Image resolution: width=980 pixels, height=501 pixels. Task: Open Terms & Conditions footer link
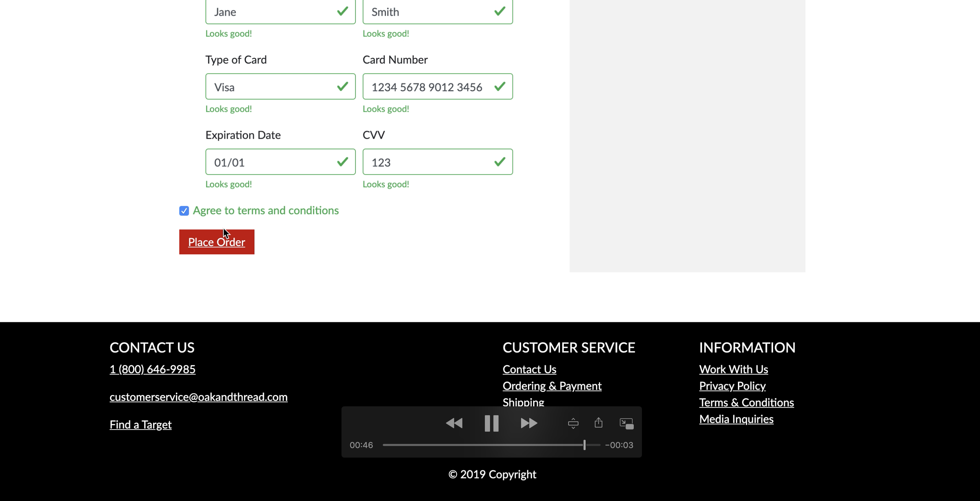746,402
